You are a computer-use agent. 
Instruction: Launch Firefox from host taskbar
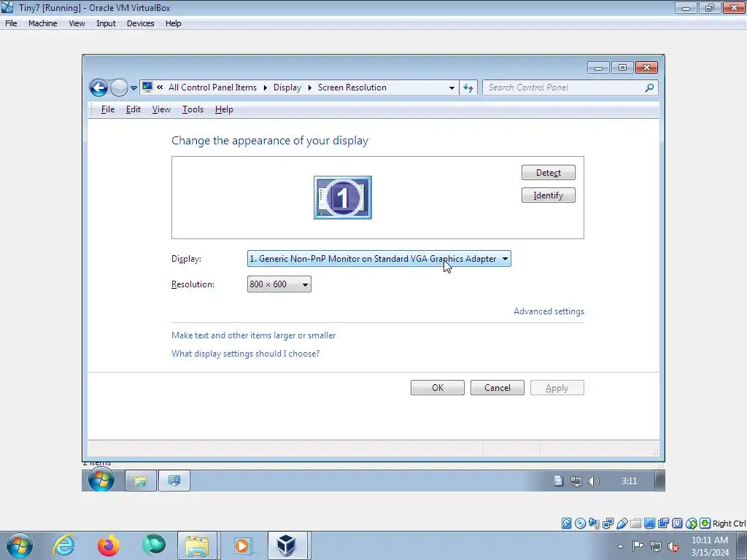pos(109,545)
